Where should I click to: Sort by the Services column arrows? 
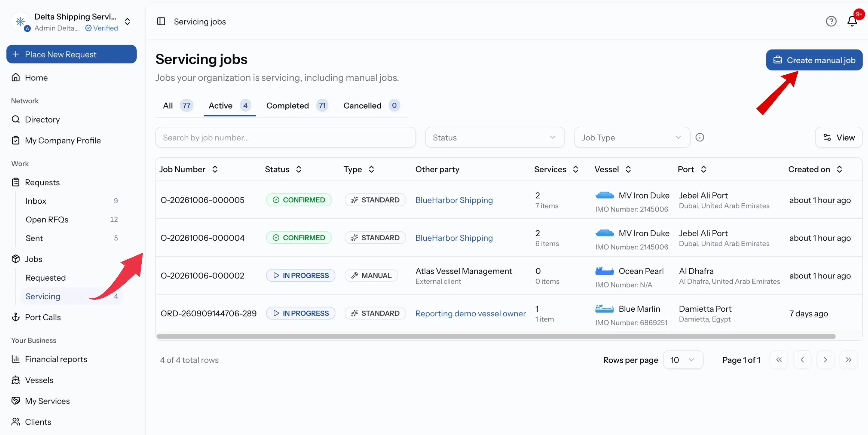(x=576, y=169)
